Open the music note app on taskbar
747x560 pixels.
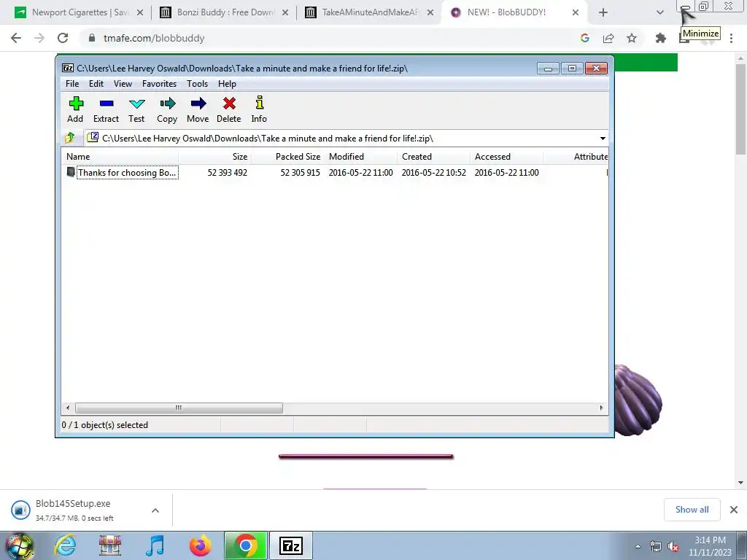pyautogui.click(x=155, y=545)
